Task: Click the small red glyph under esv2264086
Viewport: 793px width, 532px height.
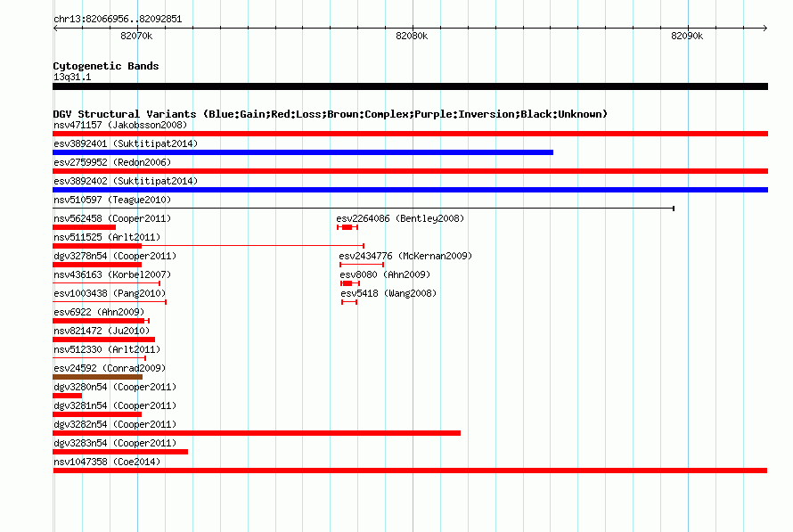Action: tap(347, 227)
